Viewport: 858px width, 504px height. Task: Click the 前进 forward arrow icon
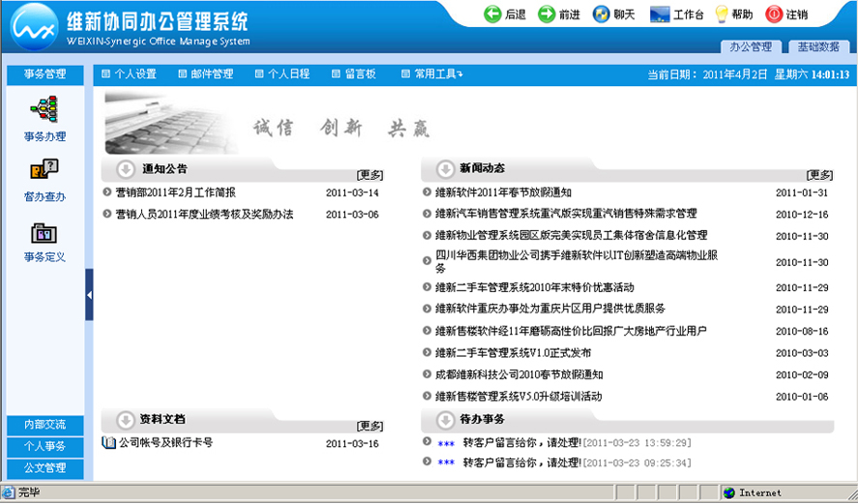547,15
